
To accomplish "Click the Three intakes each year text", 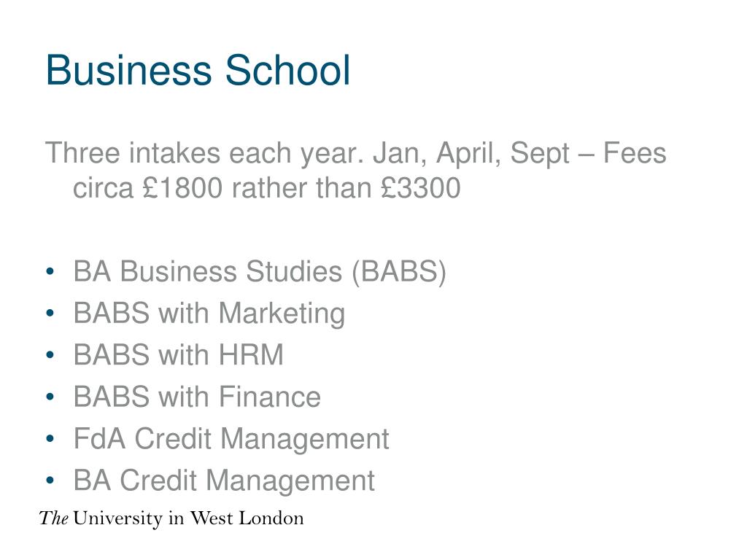I will 205,154.
